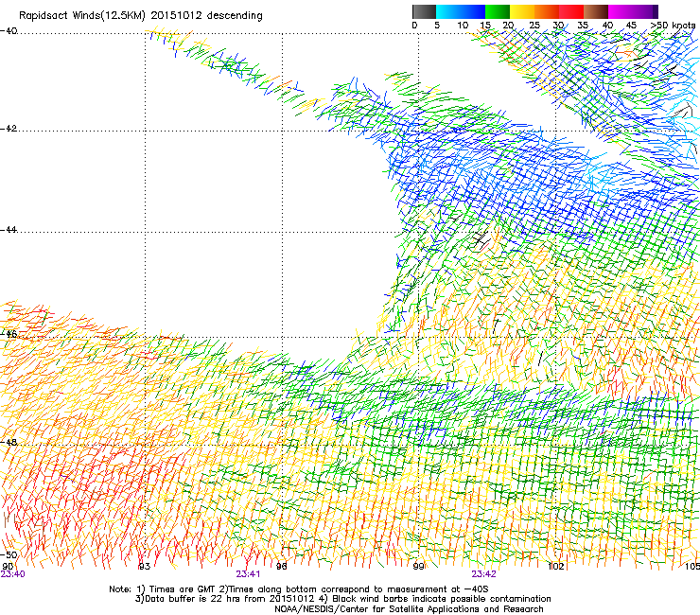Screen dimensions: 700x615
Task: Click the '-50' latitude axis label
Action: [9, 554]
